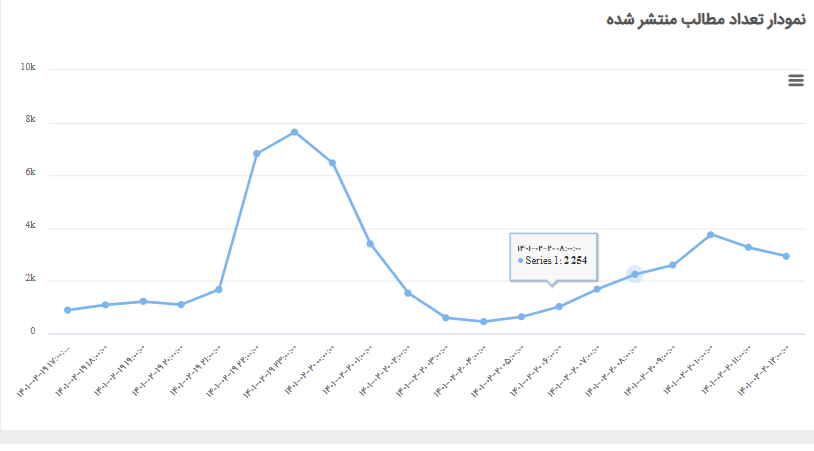Select the data point just after the highest peak
This screenshot has height=451, width=814.
(x=332, y=163)
